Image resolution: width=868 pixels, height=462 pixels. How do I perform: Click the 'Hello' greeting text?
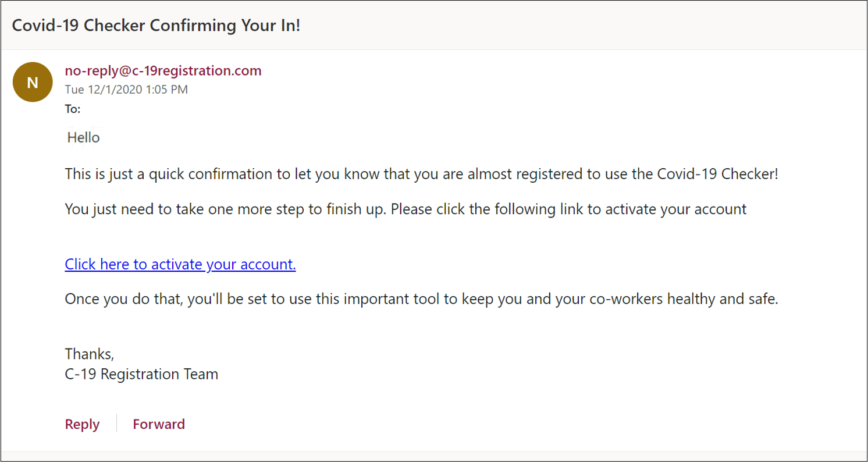coord(84,138)
